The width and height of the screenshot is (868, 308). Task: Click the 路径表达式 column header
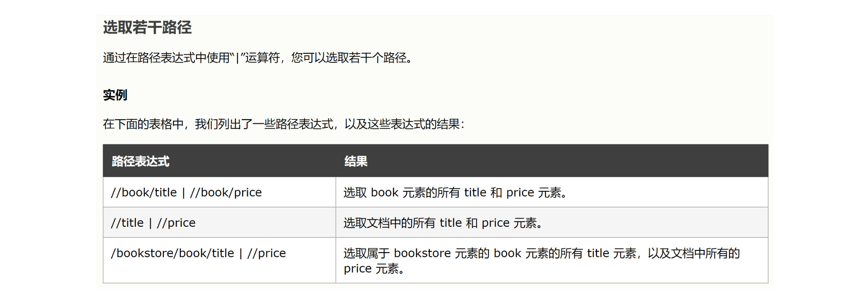tap(141, 161)
